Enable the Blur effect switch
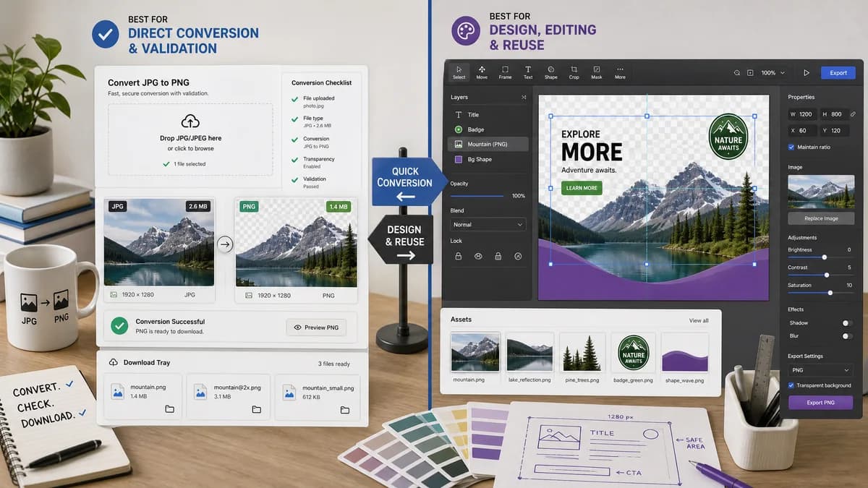The width and height of the screenshot is (868, 488). (x=847, y=336)
